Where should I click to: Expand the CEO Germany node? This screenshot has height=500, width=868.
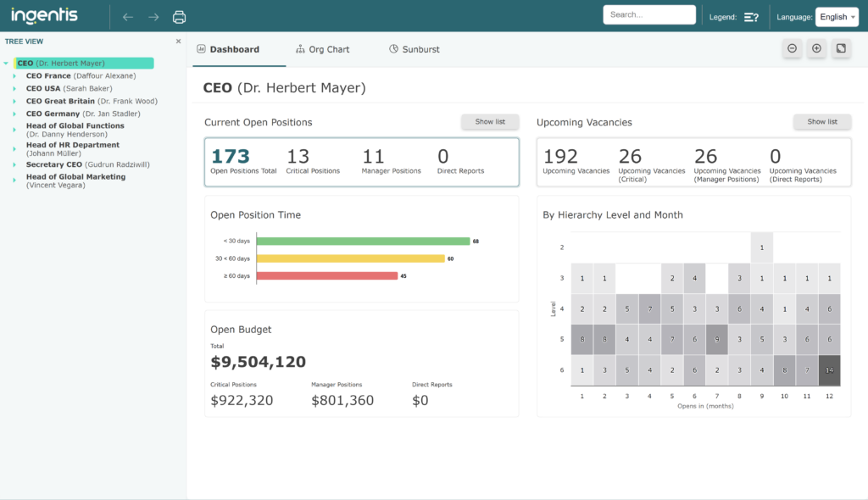(x=14, y=114)
